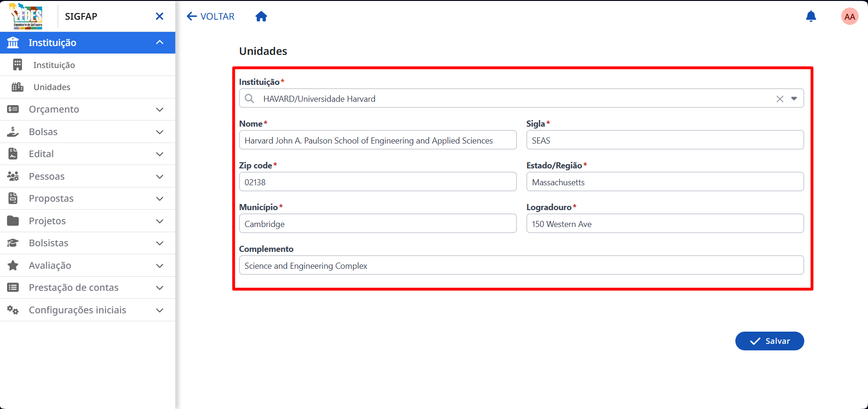Click the search magnifier in Instituição field
Screen dimensions: 868x409
249,98
